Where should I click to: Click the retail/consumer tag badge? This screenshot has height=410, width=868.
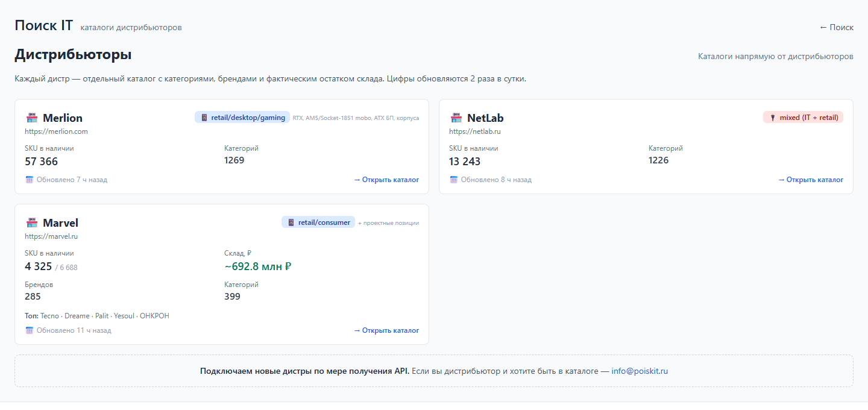(318, 222)
